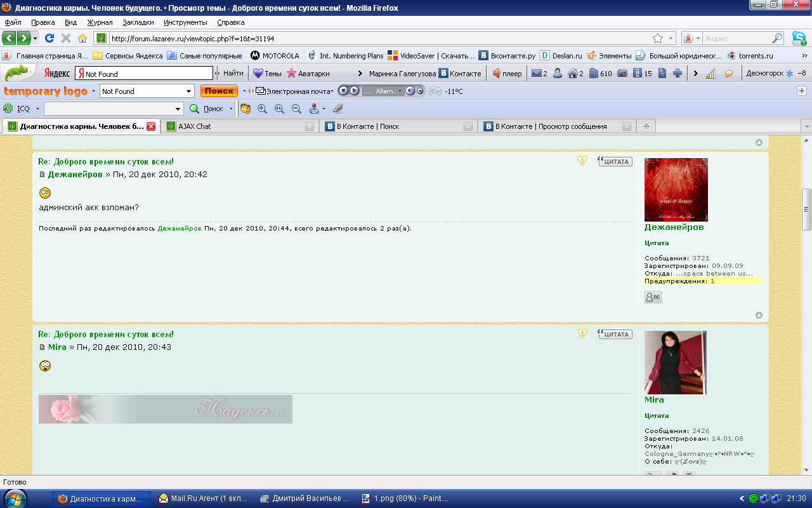Report Дежанейров's post with warning icon
The image size is (812, 508).
pos(582,161)
